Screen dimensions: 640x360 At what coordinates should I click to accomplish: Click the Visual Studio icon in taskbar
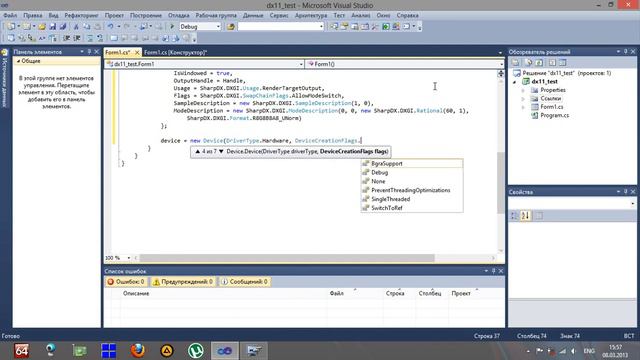click(x=224, y=351)
